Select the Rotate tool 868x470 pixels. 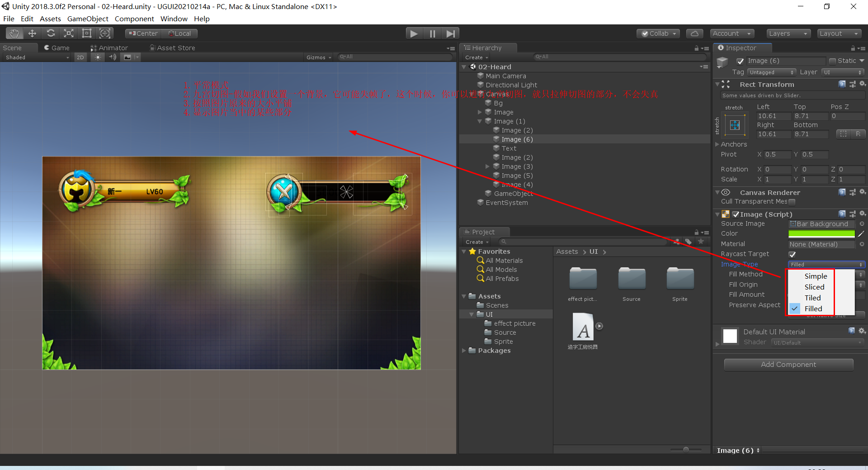(x=51, y=33)
